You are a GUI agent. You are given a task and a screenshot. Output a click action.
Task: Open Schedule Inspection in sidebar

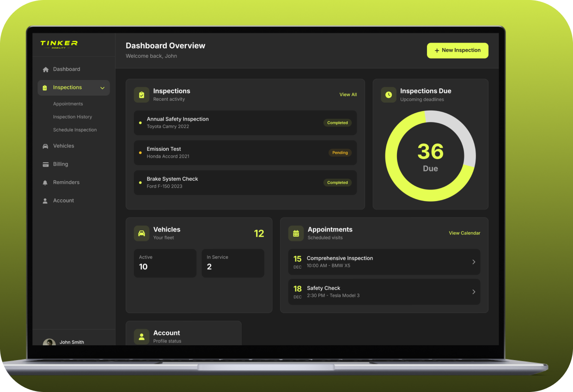coord(75,130)
